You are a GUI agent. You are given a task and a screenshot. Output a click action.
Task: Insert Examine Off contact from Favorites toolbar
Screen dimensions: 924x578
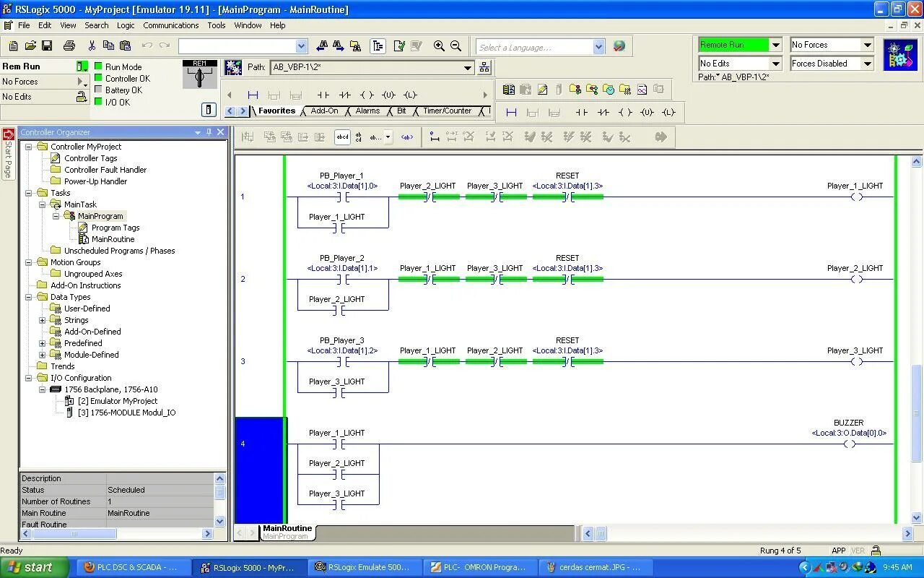[x=345, y=95]
